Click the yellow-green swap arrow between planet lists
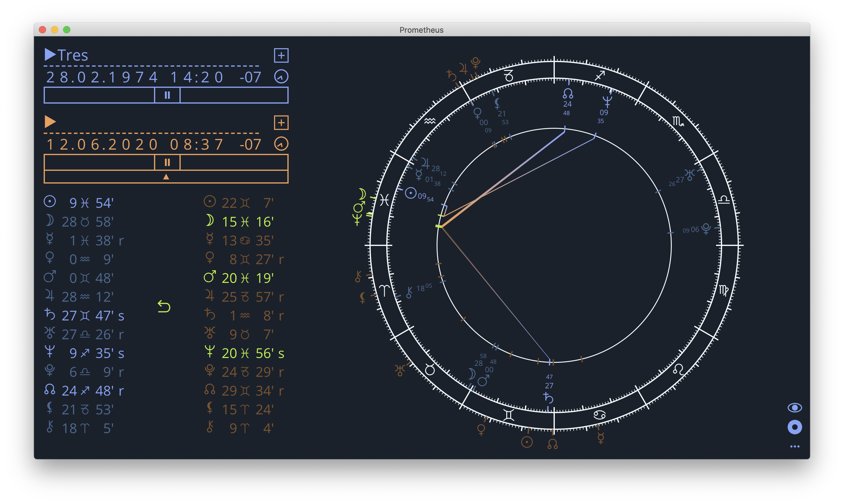The image size is (844, 504). click(164, 306)
